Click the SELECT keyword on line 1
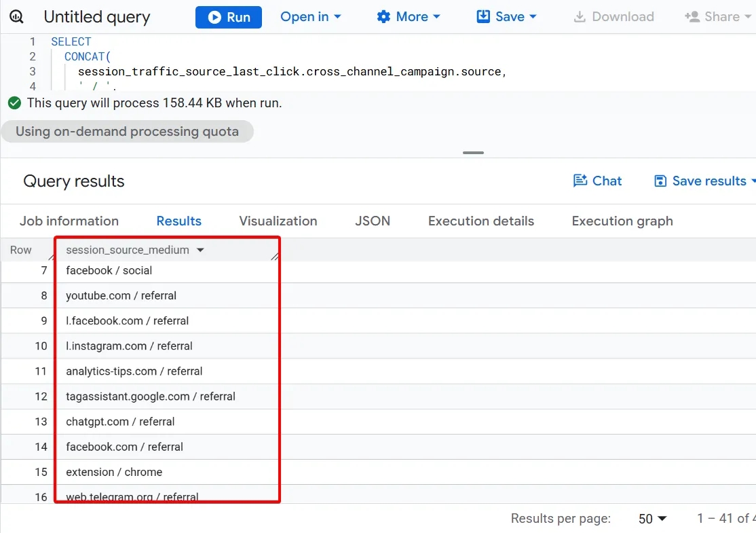This screenshot has height=533, width=756. point(71,42)
